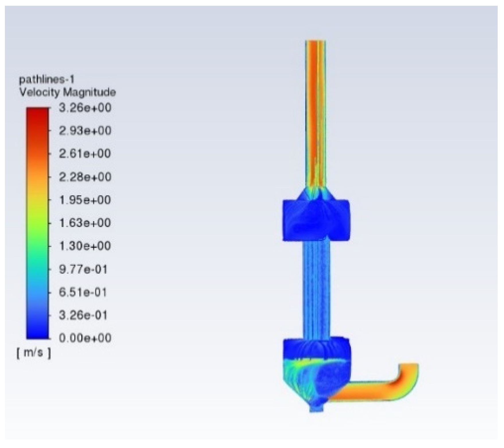
Task: Pick the 2.28e+00 legend value
Action: coord(85,177)
